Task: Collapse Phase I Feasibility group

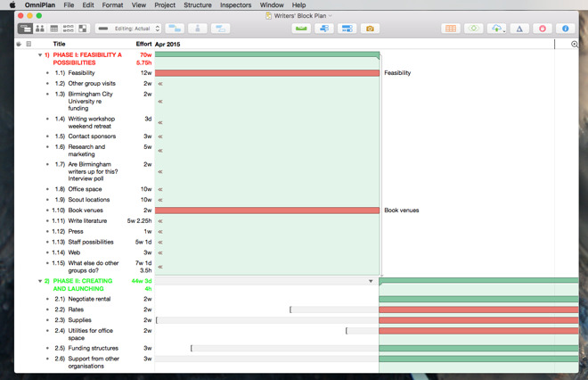Action: tap(39, 55)
